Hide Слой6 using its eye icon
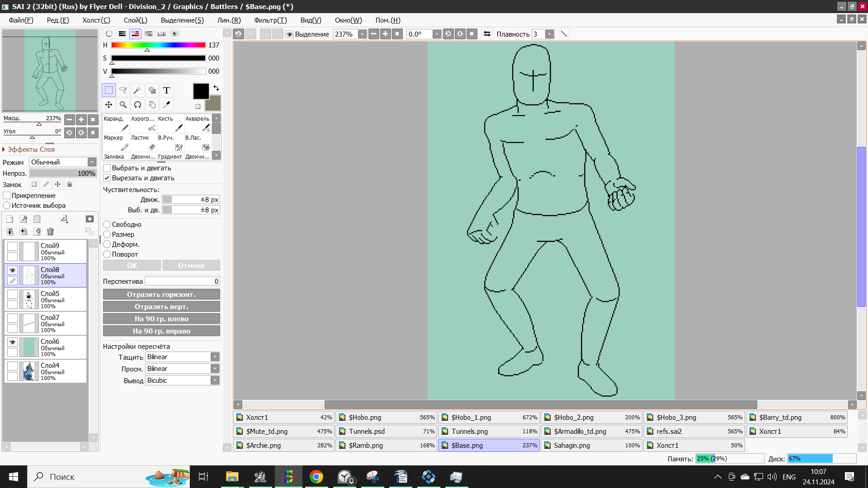 click(x=12, y=342)
